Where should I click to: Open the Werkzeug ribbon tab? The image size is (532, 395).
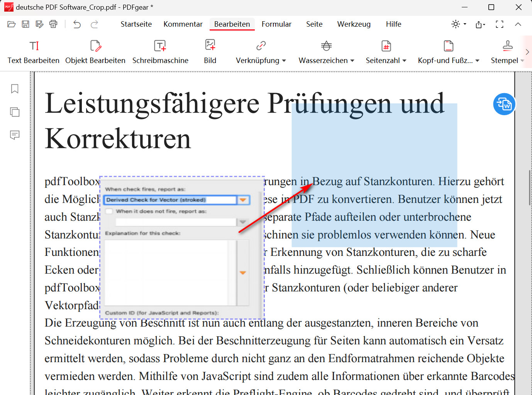[354, 24]
